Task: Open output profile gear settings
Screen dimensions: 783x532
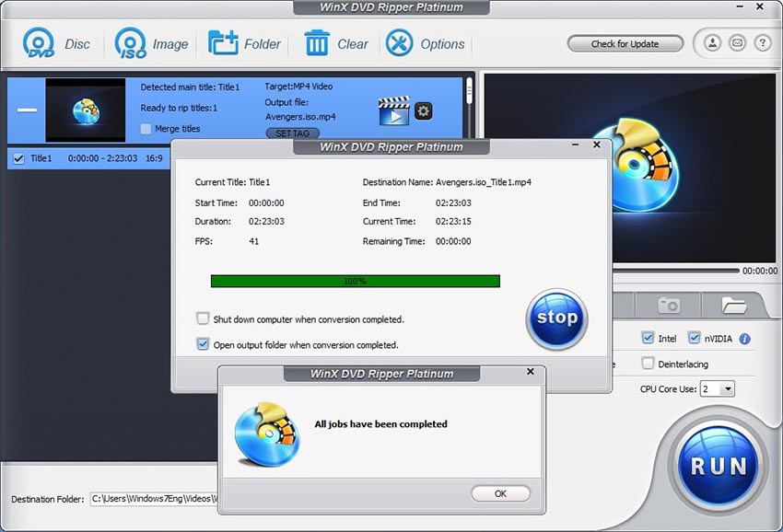Action: click(x=423, y=111)
